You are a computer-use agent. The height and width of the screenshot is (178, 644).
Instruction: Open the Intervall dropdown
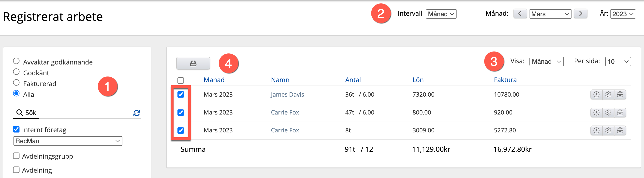[441, 14]
